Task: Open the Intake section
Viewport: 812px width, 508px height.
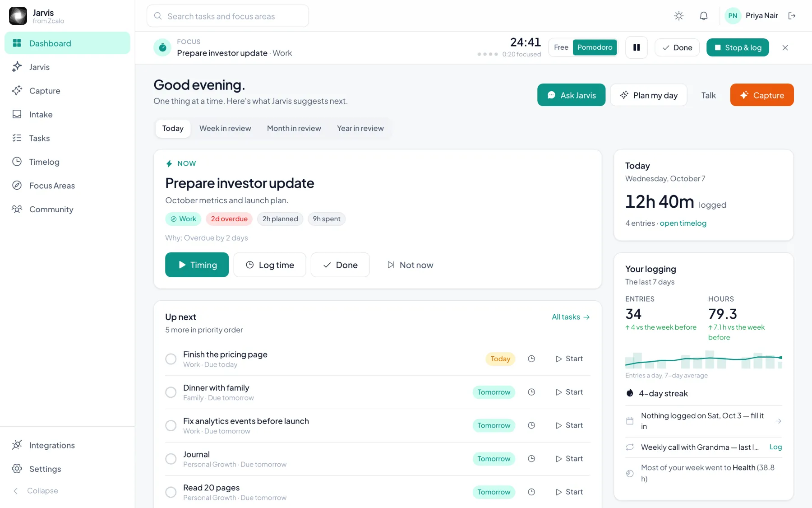Action: 67,114
